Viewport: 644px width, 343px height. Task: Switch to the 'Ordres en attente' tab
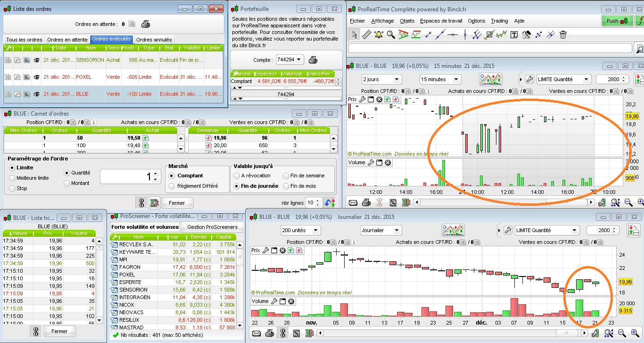click(67, 40)
